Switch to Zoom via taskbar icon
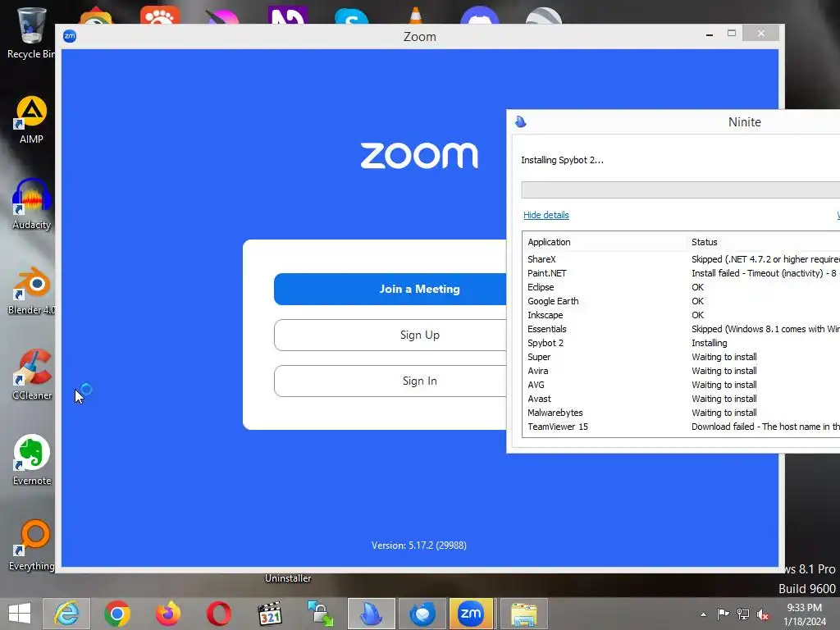The image size is (840, 630). click(x=471, y=614)
